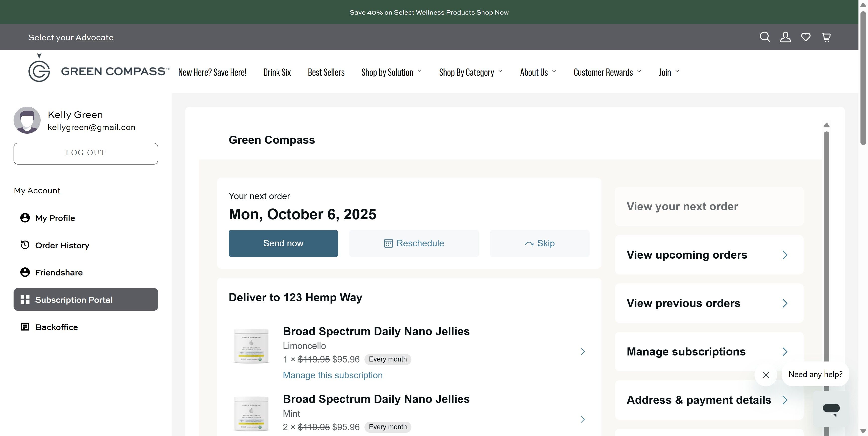Open Limoncello jellies subscription chevron
The image size is (868, 436).
tap(583, 351)
